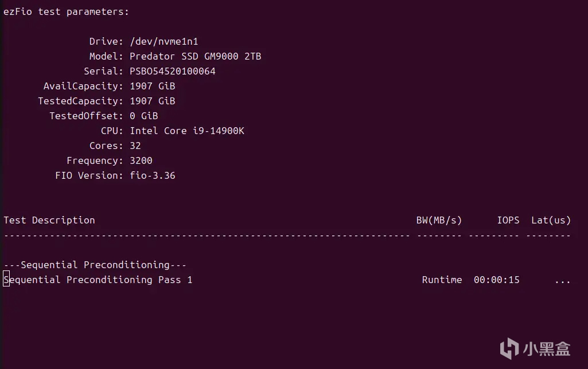
Task: Click the terminal cursor block before 'equential Preconditioning Pass 1'
Action: click(x=6, y=280)
